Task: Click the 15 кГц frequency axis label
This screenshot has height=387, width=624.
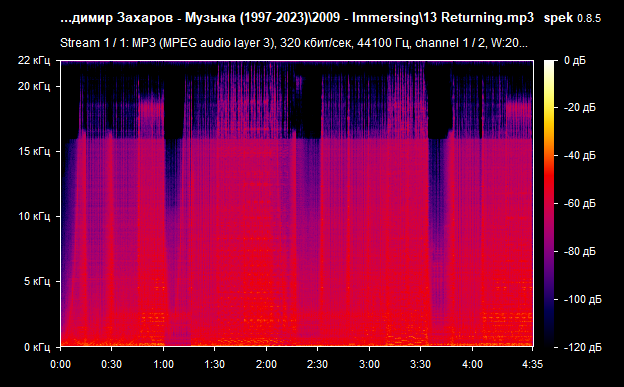Action: click(33, 151)
